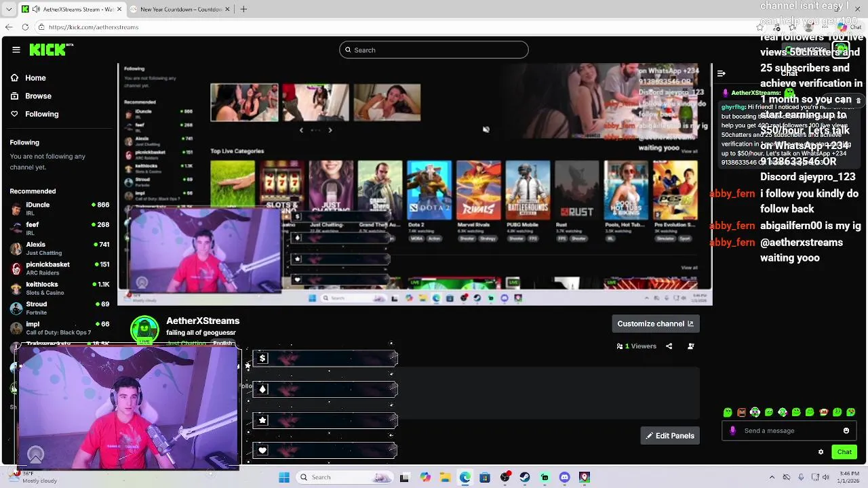This screenshot has width=868, height=488.
Task: Open a new browser tab
Action: click(243, 9)
